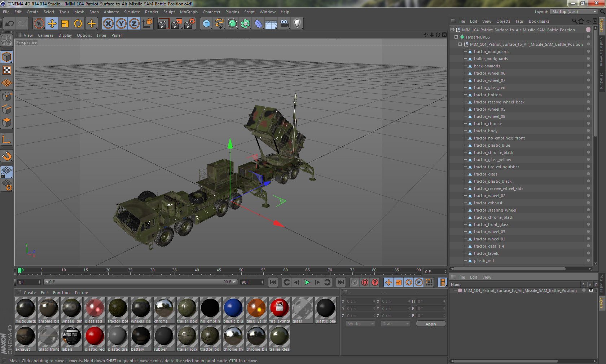Play the animation forward
The height and width of the screenshot is (364, 606).
307,282
